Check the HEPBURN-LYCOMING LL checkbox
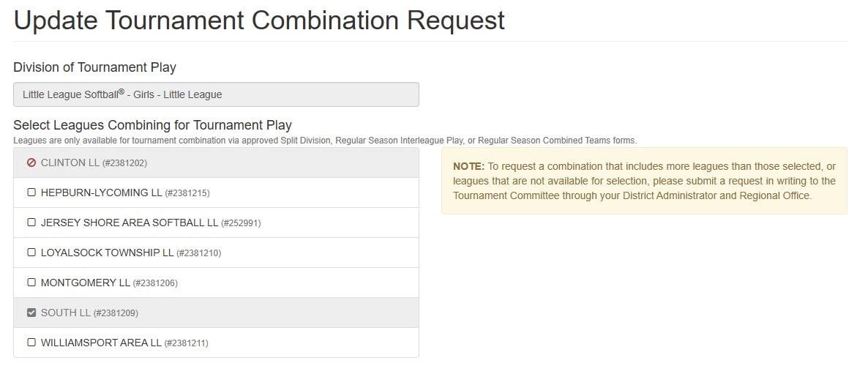The width and height of the screenshot is (868, 366). [x=31, y=193]
